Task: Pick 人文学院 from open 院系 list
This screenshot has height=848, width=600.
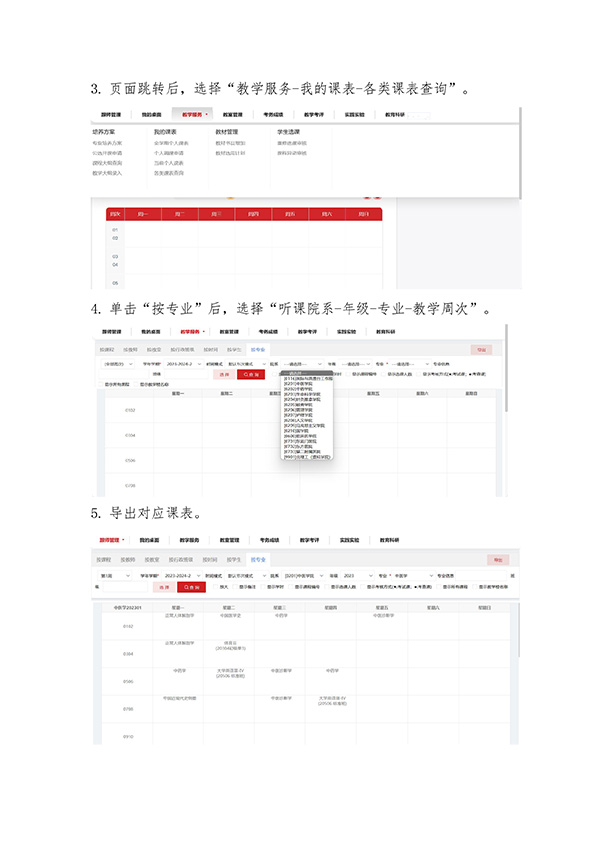Action: pos(299,420)
